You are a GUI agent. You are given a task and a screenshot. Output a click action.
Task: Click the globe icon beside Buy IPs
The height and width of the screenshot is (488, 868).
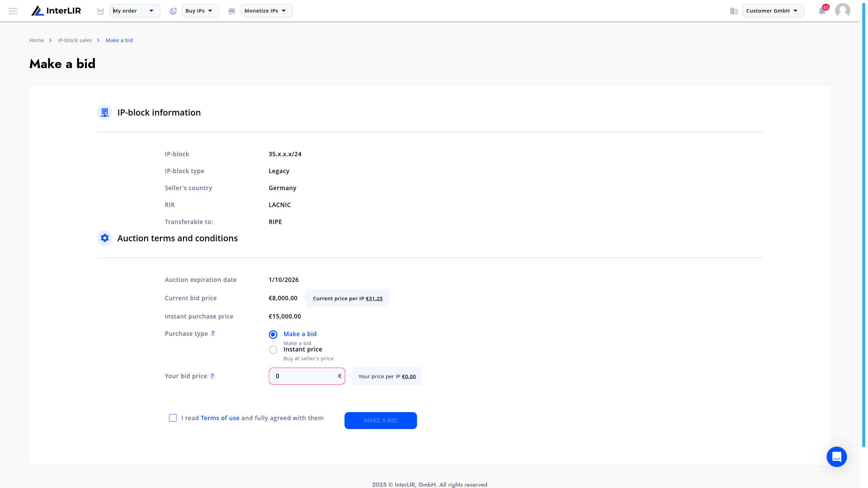click(173, 11)
